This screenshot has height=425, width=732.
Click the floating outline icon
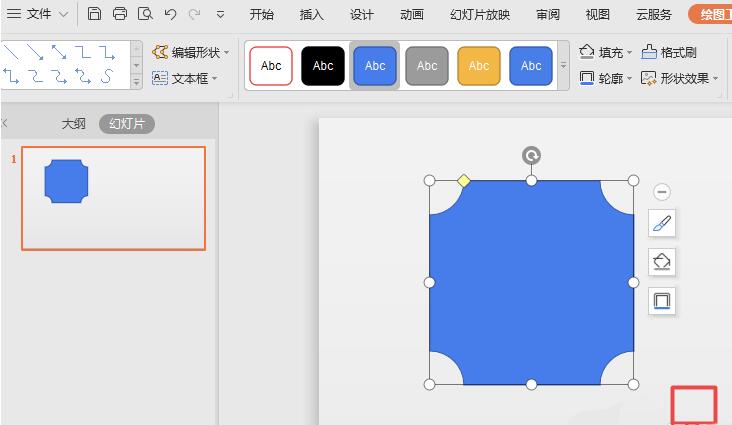(662, 301)
